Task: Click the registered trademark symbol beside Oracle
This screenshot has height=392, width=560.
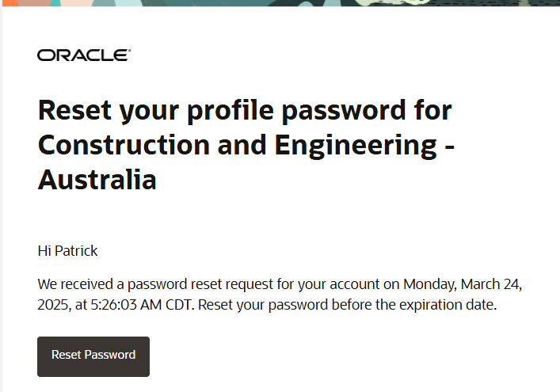Action: click(129, 51)
